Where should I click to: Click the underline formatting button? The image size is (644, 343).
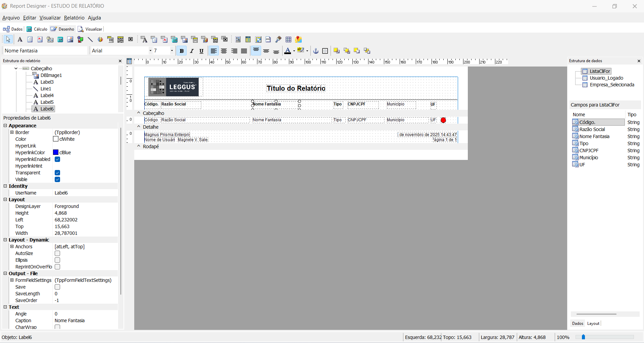[201, 51]
